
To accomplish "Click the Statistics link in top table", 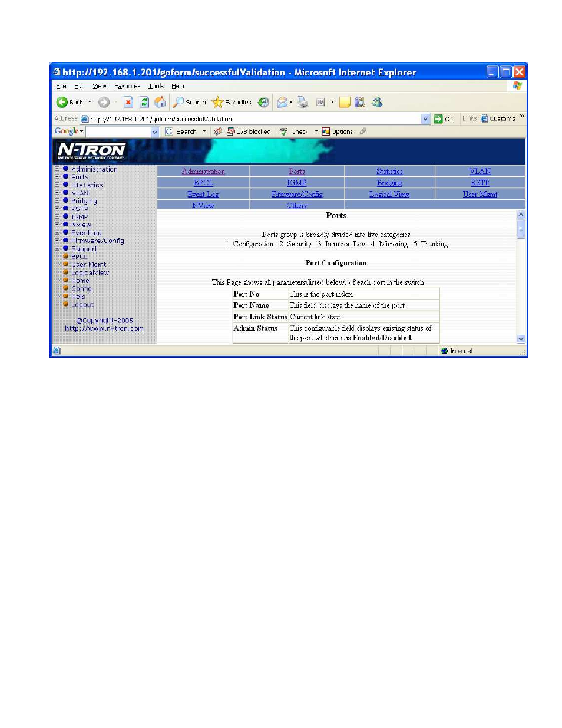I will click(x=389, y=172).
